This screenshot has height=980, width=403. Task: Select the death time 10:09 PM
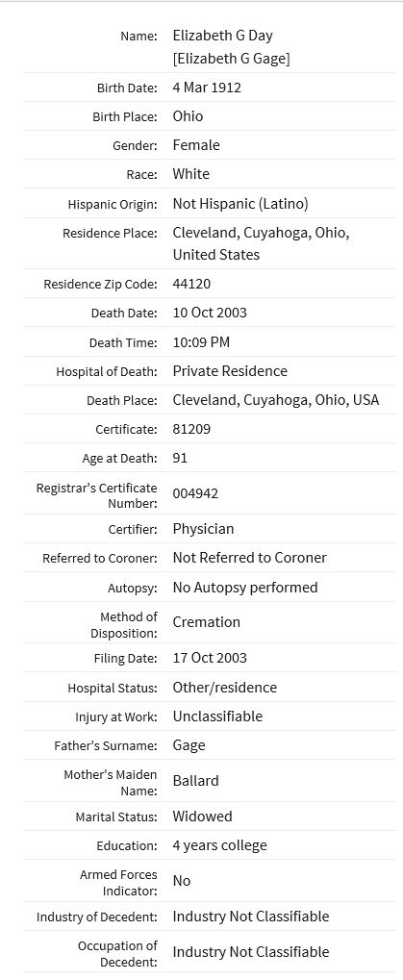(x=201, y=342)
